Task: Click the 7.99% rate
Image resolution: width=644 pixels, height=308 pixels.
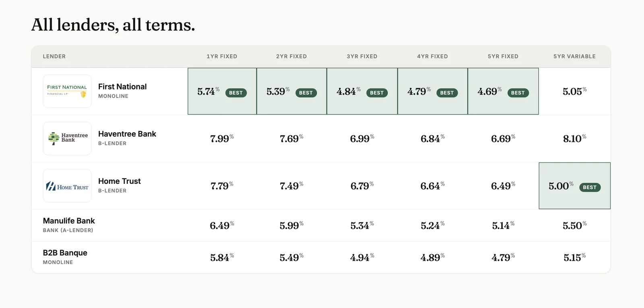Action: pyautogui.click(x=222, y=139)
